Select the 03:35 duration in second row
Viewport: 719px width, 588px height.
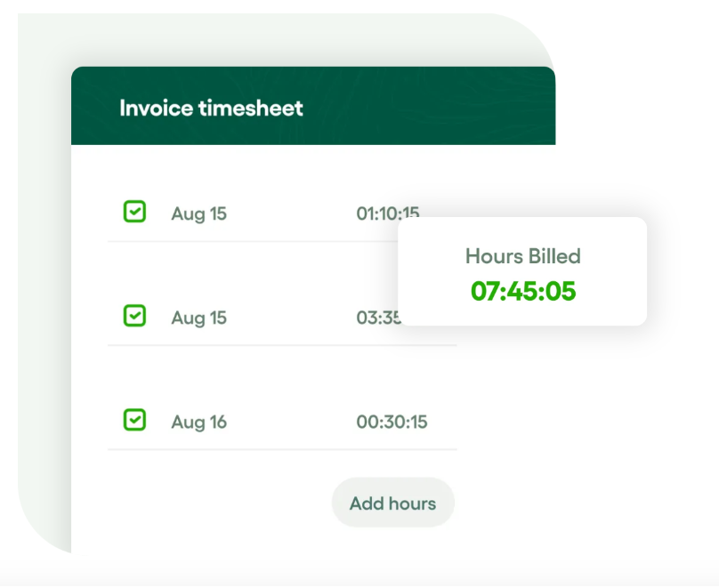(379, 318)
